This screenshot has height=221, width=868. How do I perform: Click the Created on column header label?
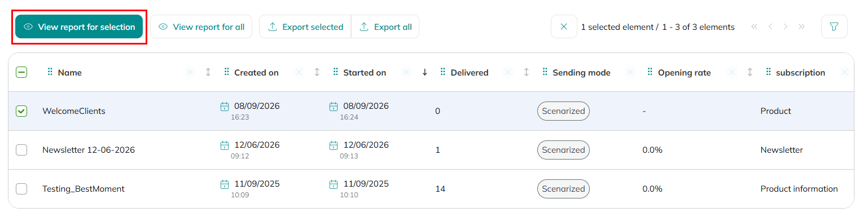(256, 73)
